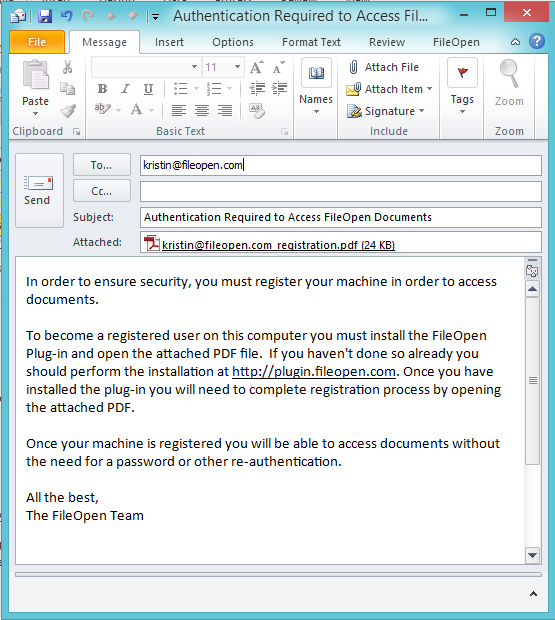Shrink font size button
This screenshot has width=555, height=620.
tap(279, 67)
